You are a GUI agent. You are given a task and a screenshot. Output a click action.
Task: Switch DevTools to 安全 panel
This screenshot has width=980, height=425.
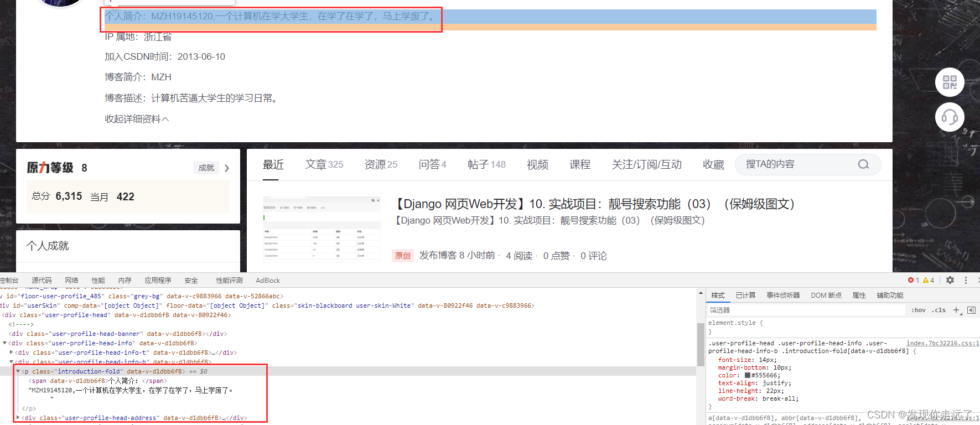pos(191,281)
